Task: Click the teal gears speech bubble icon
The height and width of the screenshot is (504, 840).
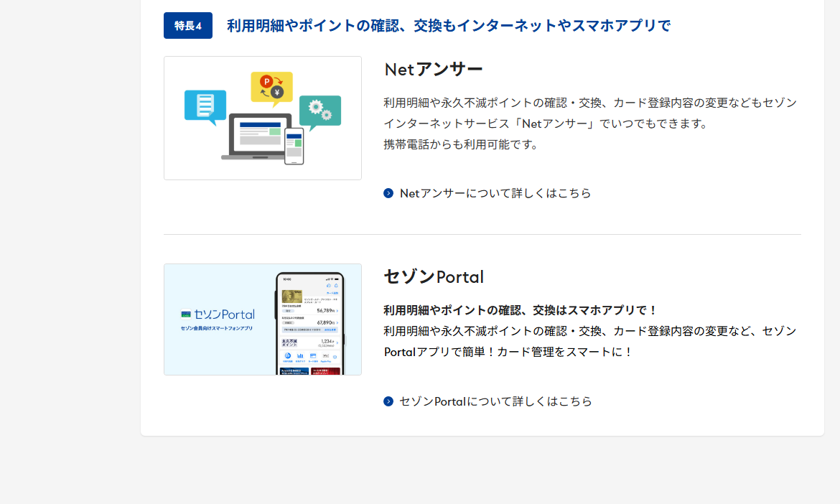Action: [x=319, y=112]
